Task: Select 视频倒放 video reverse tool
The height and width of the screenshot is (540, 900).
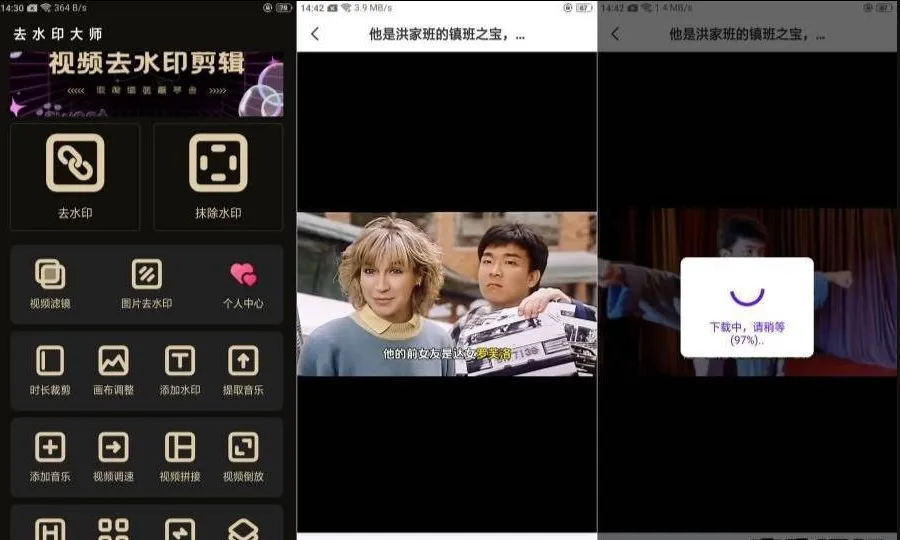Action: (243, 457)
